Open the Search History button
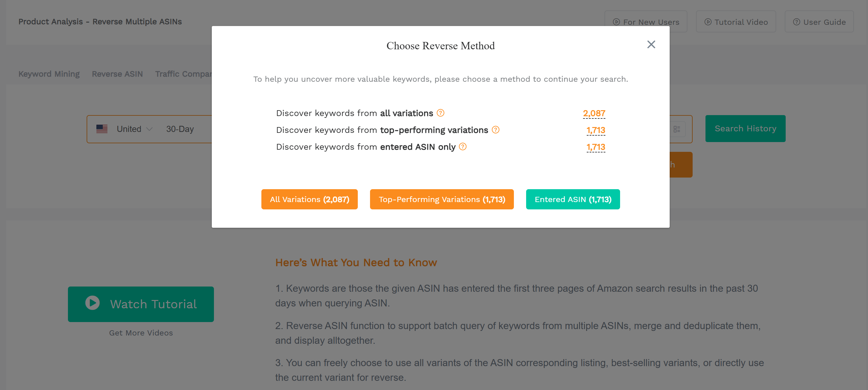Screen dimensions: 868x390 coord(745,129)
